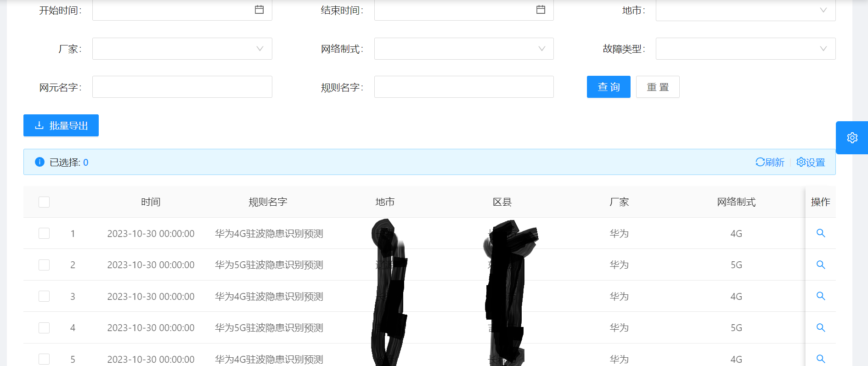
Task: Open the 开始时间 calendar picker icon
Action: click(259, 9)
